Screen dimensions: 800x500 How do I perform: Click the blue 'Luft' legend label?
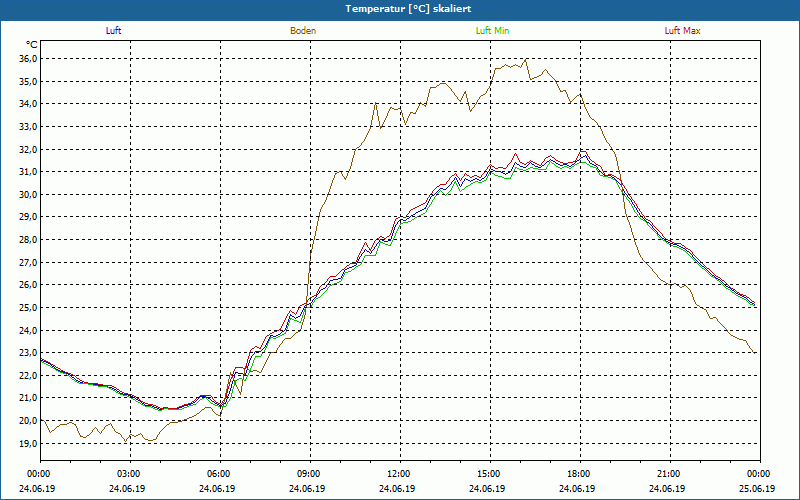click(113, 31)
